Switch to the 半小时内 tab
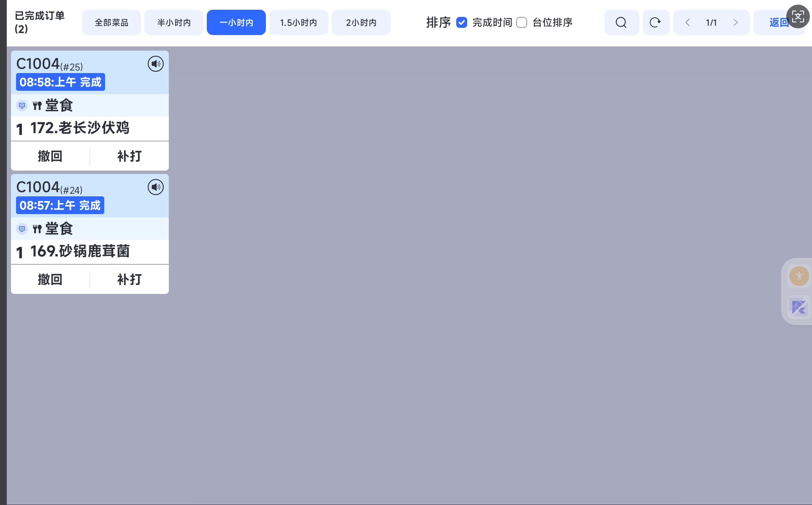Viewport: 812px width, 505px height. [x=174, y=22]
